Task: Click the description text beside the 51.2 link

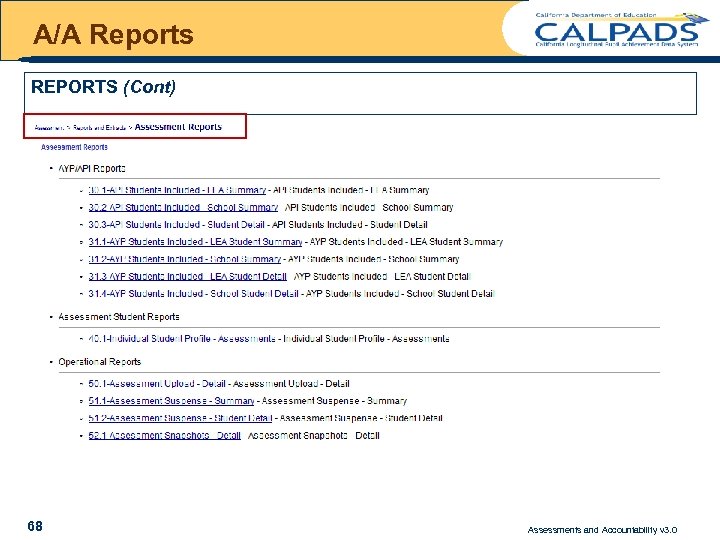Action: click(x=361, y=418)
